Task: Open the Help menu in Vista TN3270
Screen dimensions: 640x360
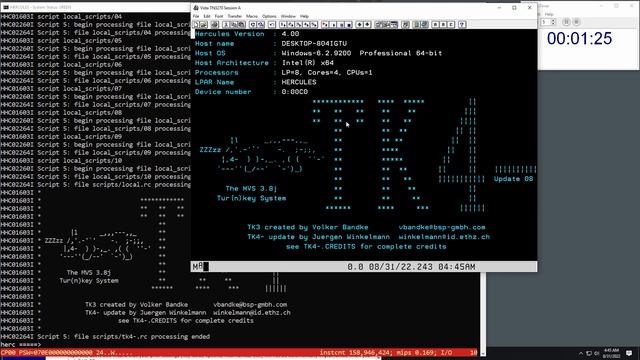Action: pos(304,16)
